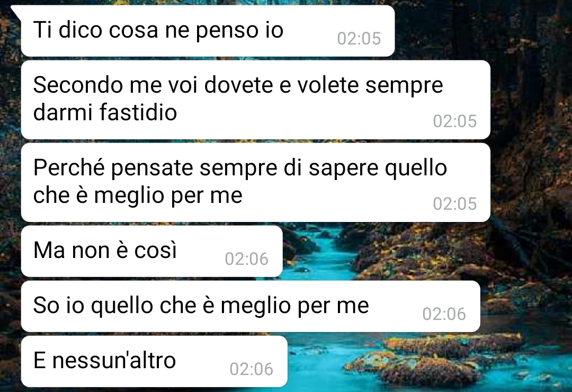Click the timestamp on the "So io quello" message
This screenshot has width=572, height=392.
[x=444, y=314]
